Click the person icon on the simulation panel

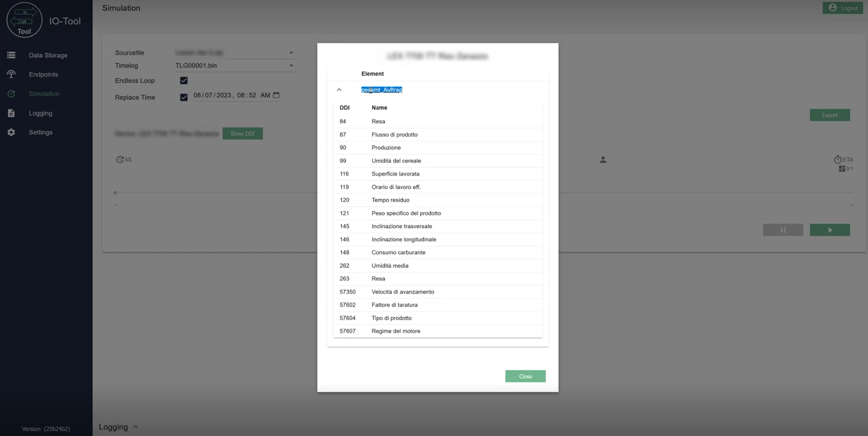coord(603,159)
